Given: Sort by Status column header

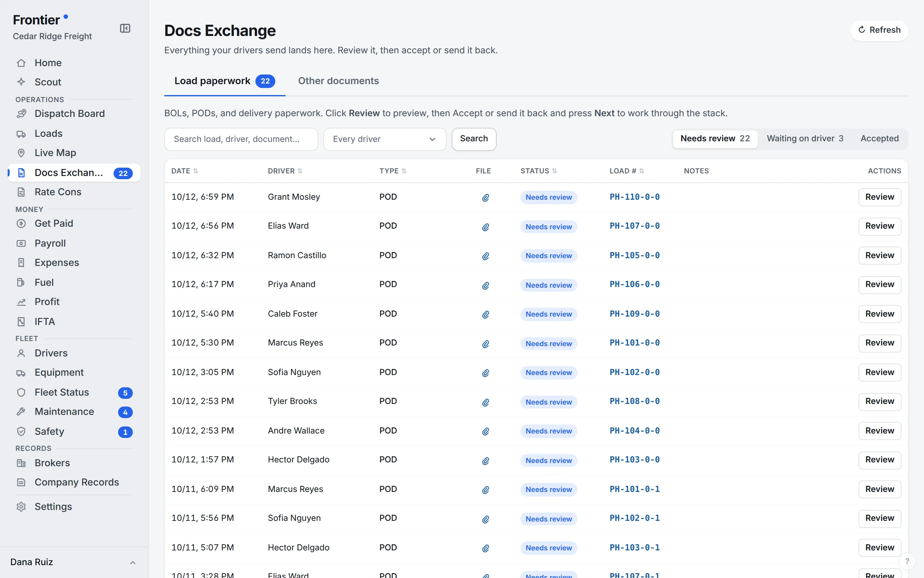Looking at the screenshot, I should (x=539, y=171).
